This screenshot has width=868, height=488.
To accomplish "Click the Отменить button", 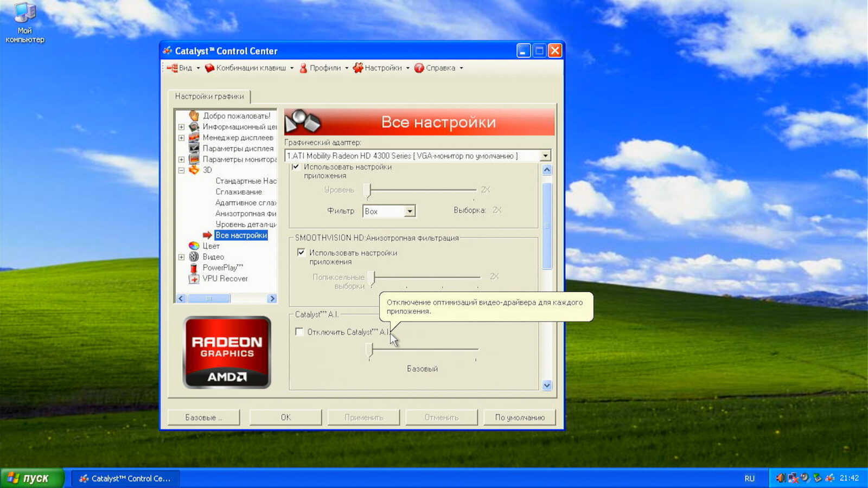I will click(442, 417).
